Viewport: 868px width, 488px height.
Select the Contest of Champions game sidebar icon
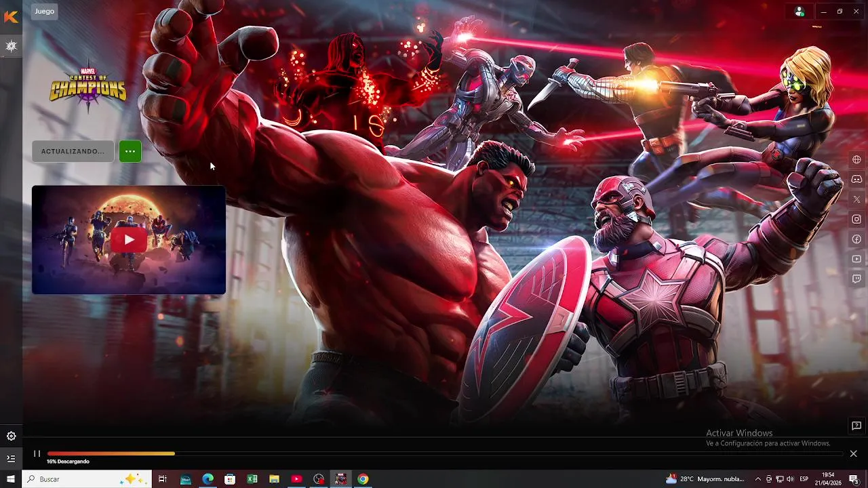[11, 46]
